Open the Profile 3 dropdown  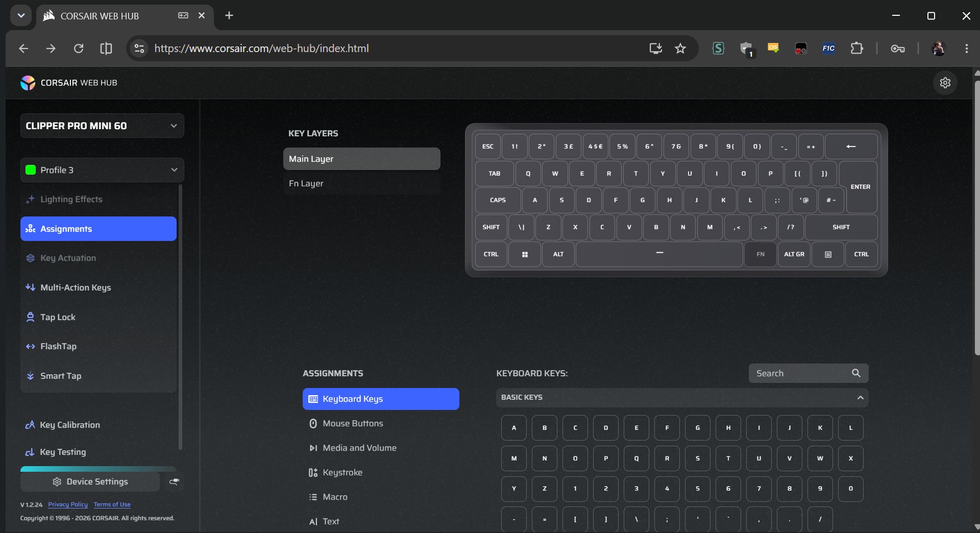[102, 170]
